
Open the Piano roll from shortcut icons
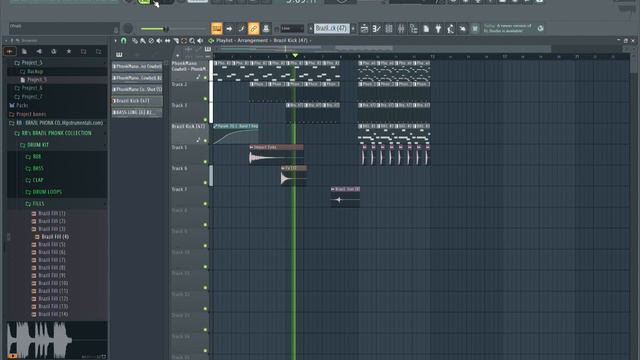[376, 29]
